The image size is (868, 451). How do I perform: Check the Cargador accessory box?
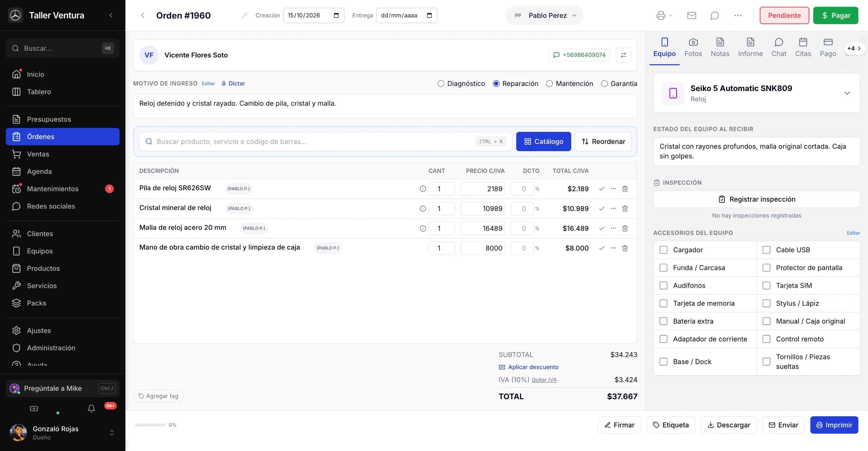point(663,250)
